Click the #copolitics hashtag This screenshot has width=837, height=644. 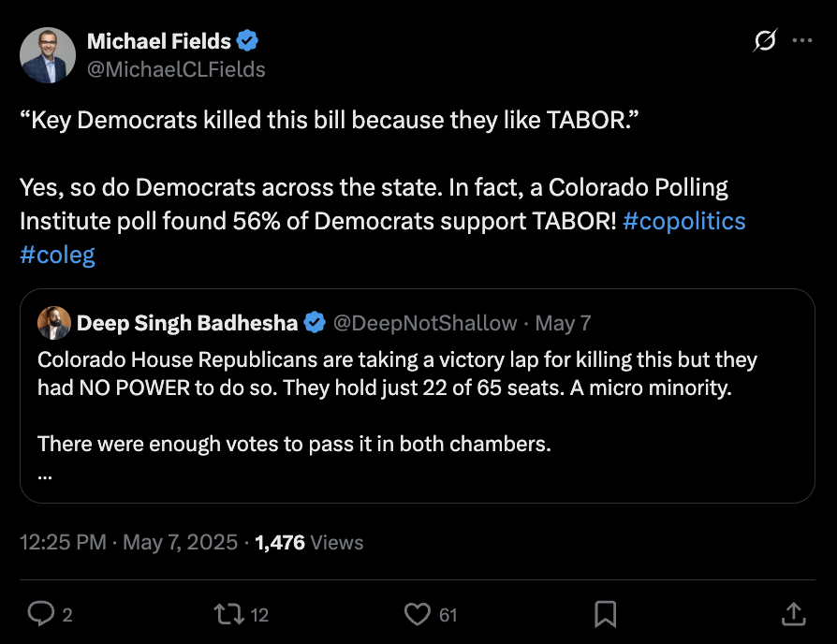point(683,220)
